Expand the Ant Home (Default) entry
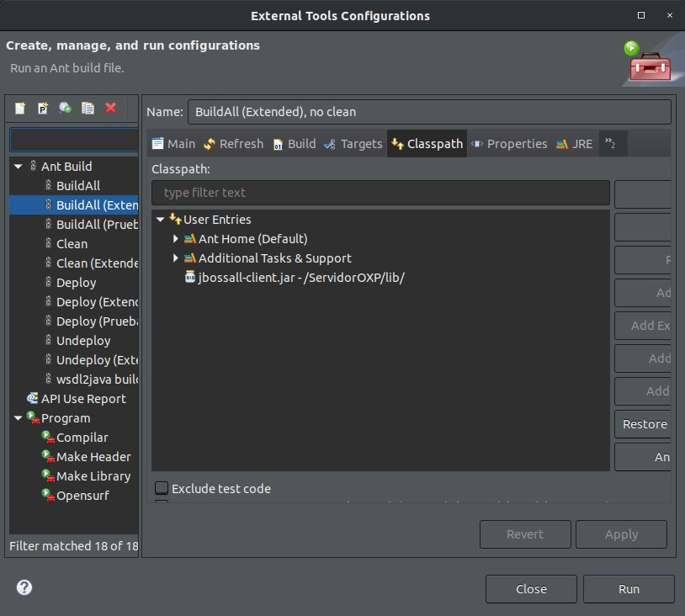 (175, 238)
